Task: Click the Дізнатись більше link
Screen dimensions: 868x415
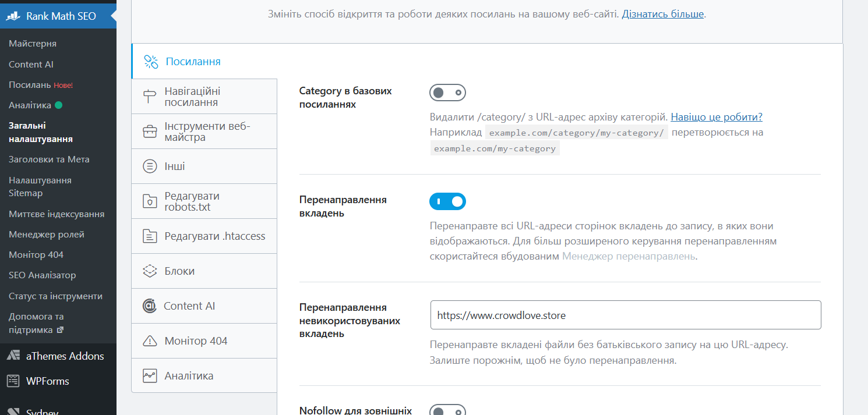Action: [x=662, y=14]
